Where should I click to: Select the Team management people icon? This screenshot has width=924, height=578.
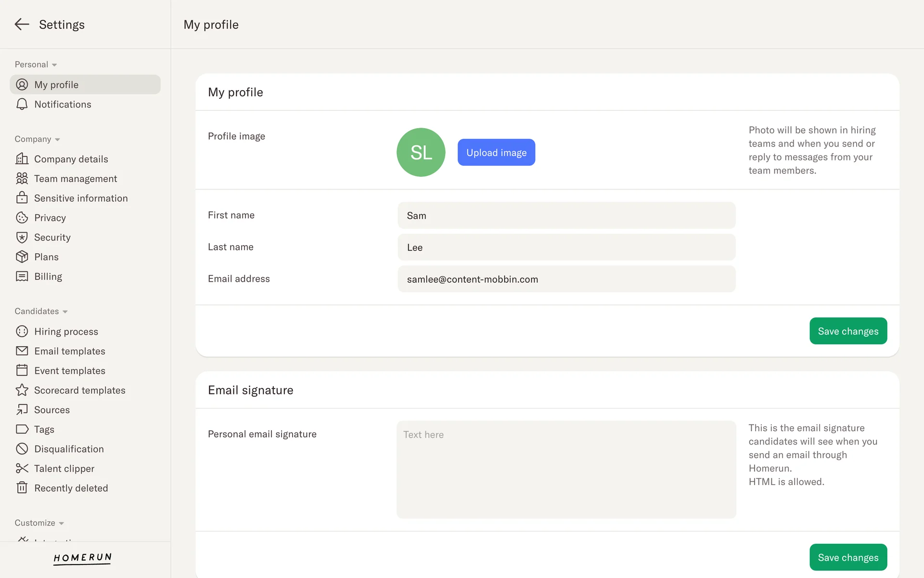[22, 179]
